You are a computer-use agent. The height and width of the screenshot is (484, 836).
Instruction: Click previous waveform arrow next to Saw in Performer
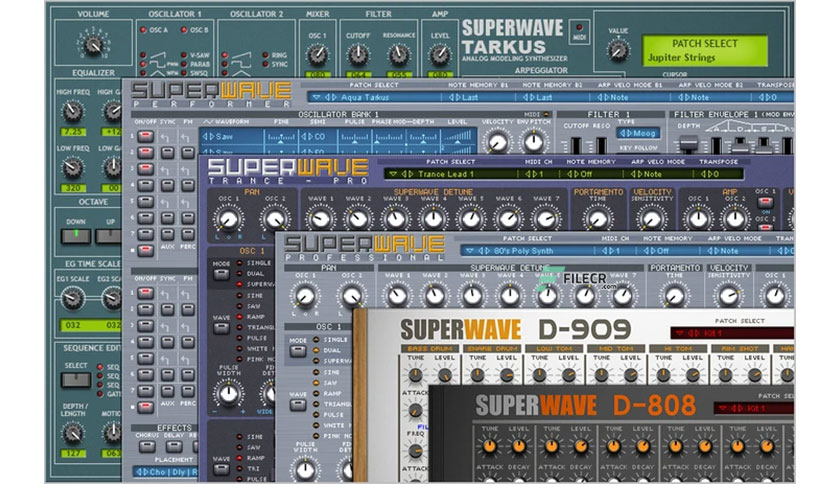coord(205,136)
